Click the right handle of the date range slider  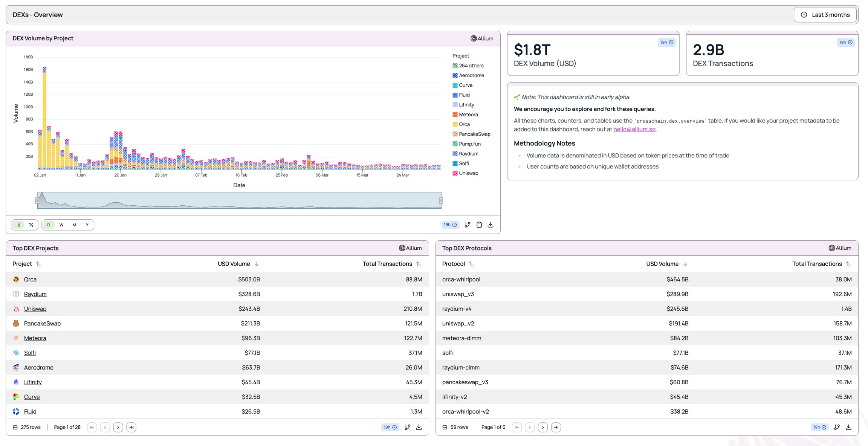point(441,200)
